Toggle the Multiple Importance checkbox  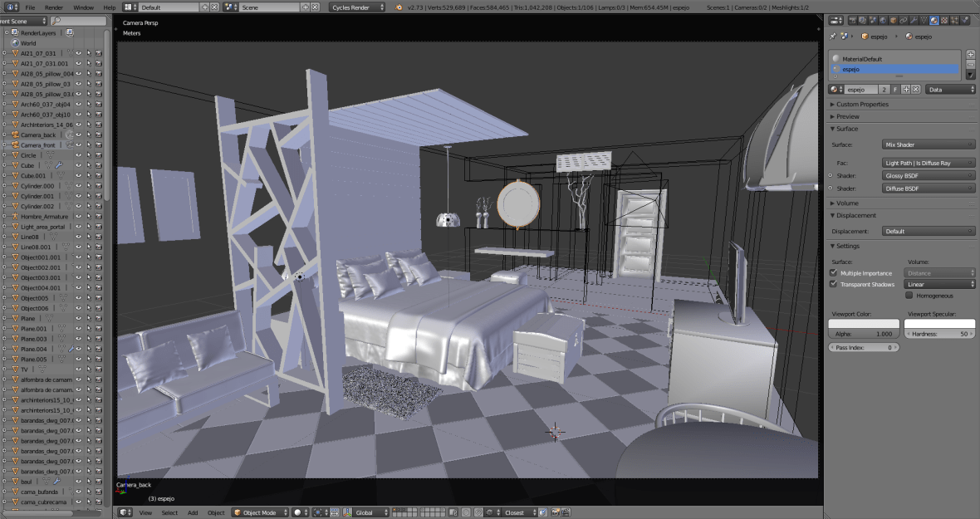coord(834,272)
